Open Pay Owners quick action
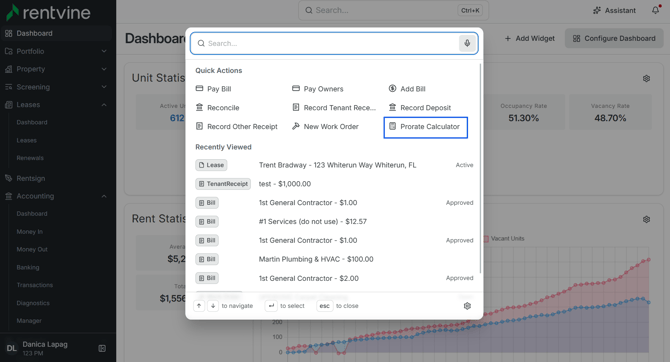Image resolution: width=670 pixels, height=362 pixels. (317, 89)
